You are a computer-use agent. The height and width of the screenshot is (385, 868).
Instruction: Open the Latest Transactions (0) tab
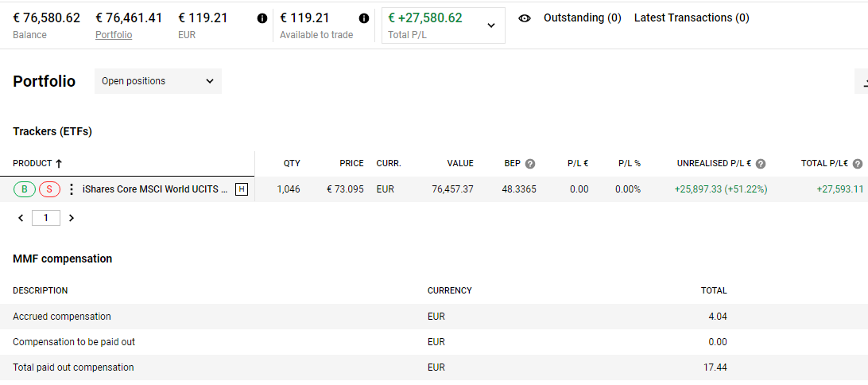click(692, 17)
